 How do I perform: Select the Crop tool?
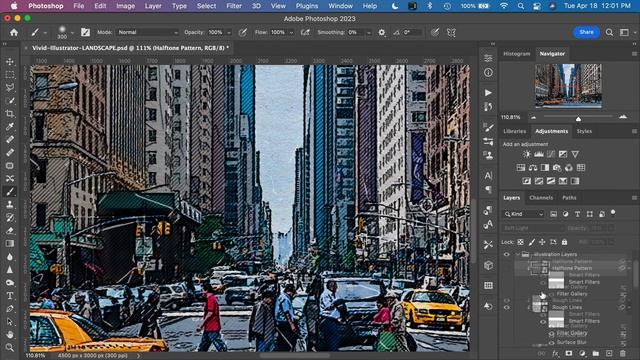click(x=10, y=113)
